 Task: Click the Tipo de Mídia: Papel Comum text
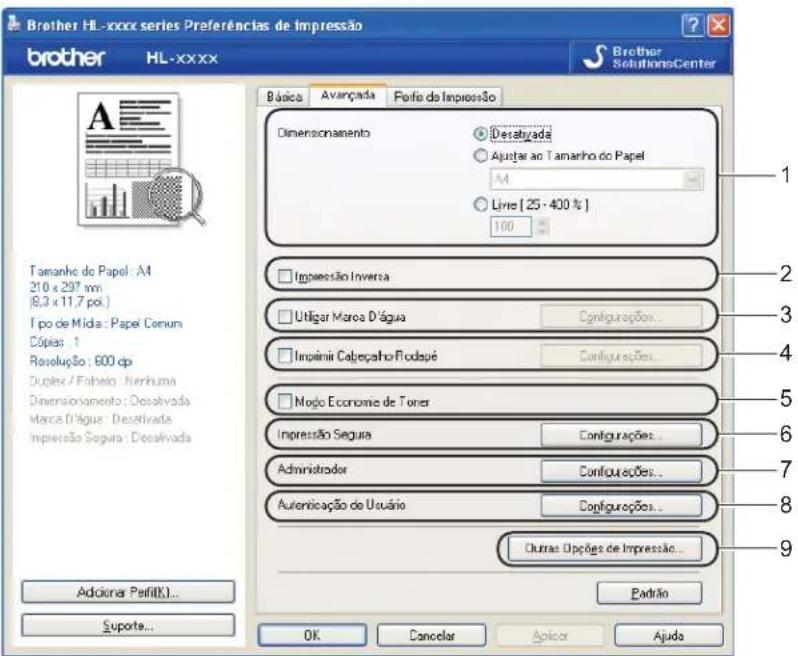coord(105,323)
